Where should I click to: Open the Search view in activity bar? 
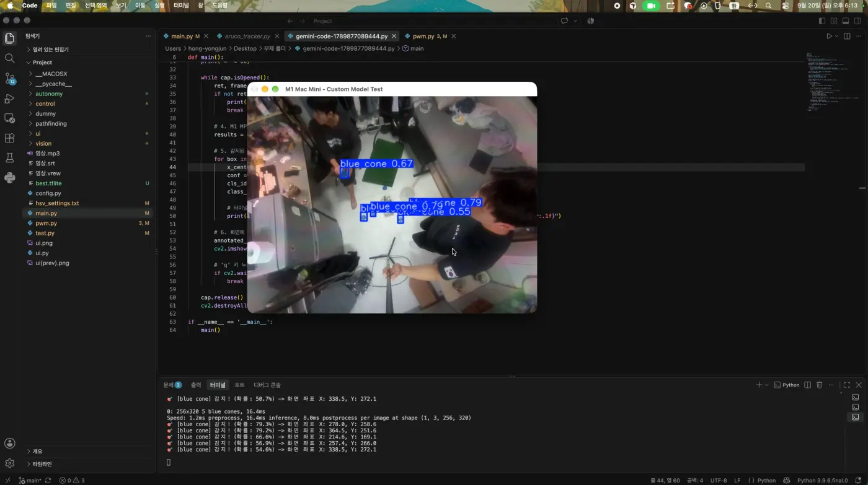pos(9,58)
